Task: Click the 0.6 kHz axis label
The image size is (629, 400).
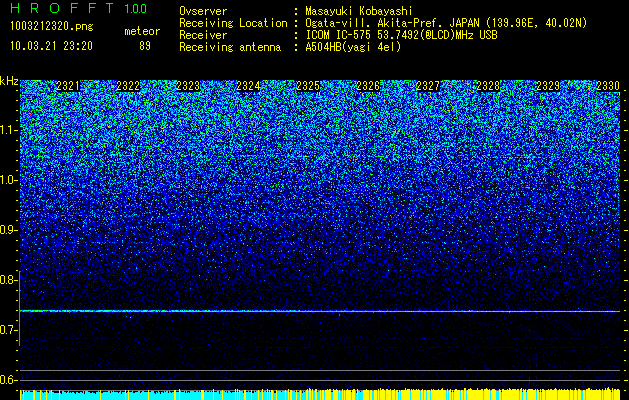Action: [x=8, y=380]
